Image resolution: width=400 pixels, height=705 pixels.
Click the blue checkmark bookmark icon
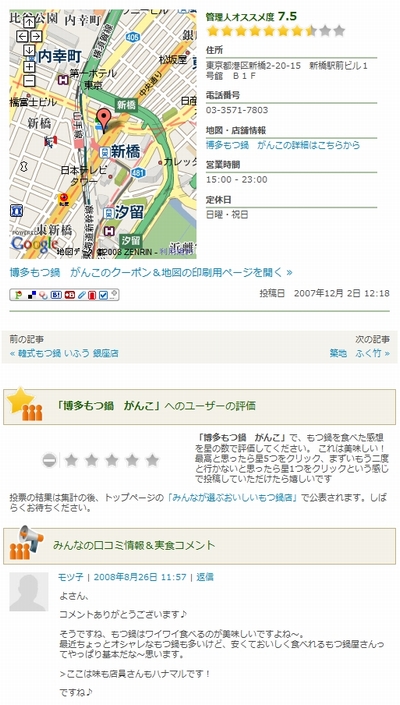(x=103, y=295)
